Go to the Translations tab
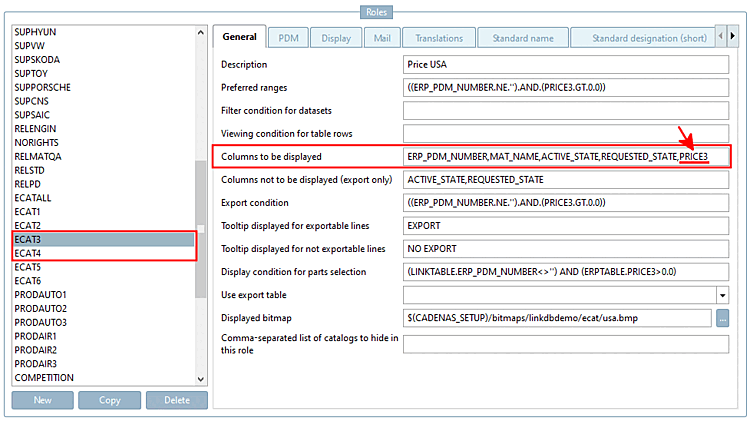This screenshot has width=750, height=421. click(x=439, y=38)
